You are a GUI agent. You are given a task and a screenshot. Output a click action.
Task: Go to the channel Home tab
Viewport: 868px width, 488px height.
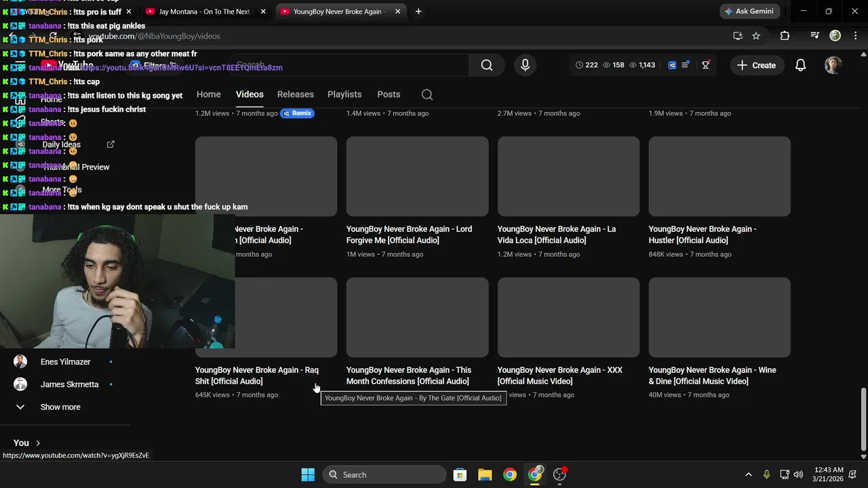(x=208, y=94)
